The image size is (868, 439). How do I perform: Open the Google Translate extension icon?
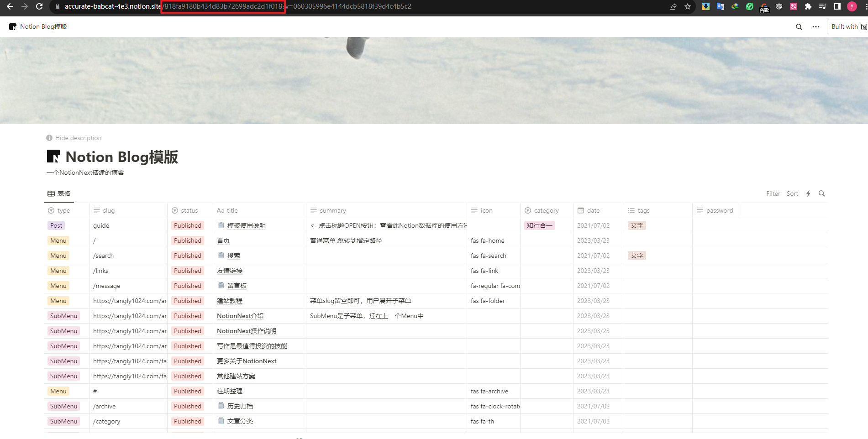point(721,6)
